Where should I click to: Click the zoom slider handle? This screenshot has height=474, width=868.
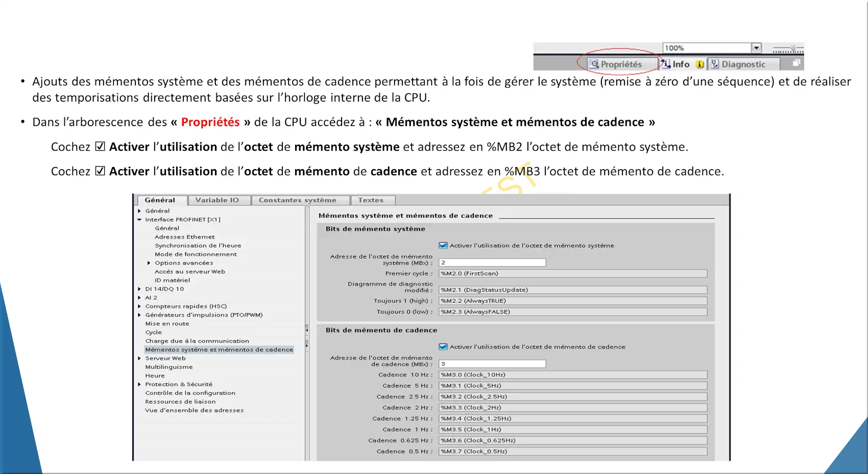[x=793, y=49]
